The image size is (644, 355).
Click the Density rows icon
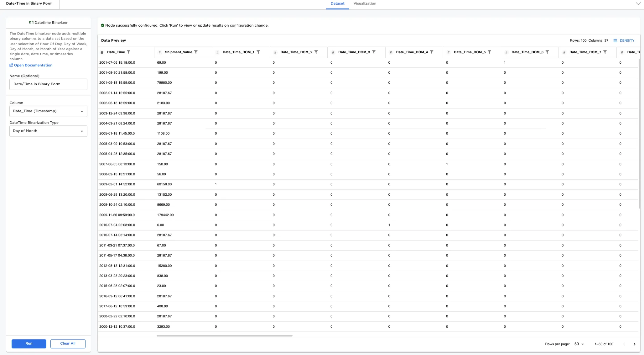tap(615, 40)
